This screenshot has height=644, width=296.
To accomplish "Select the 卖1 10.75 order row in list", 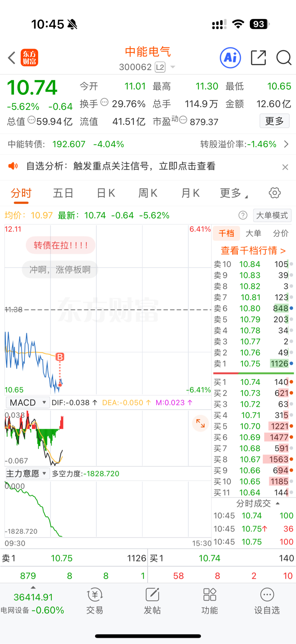I will click(x=253, y=364).
